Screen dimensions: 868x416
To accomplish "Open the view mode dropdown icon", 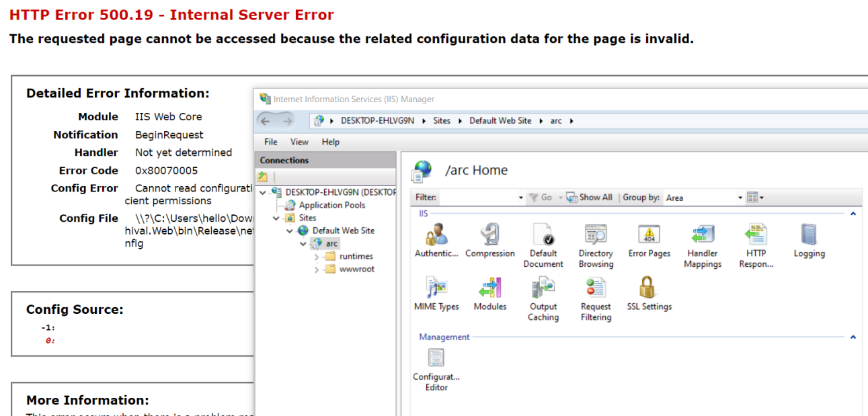I will 756,198.
